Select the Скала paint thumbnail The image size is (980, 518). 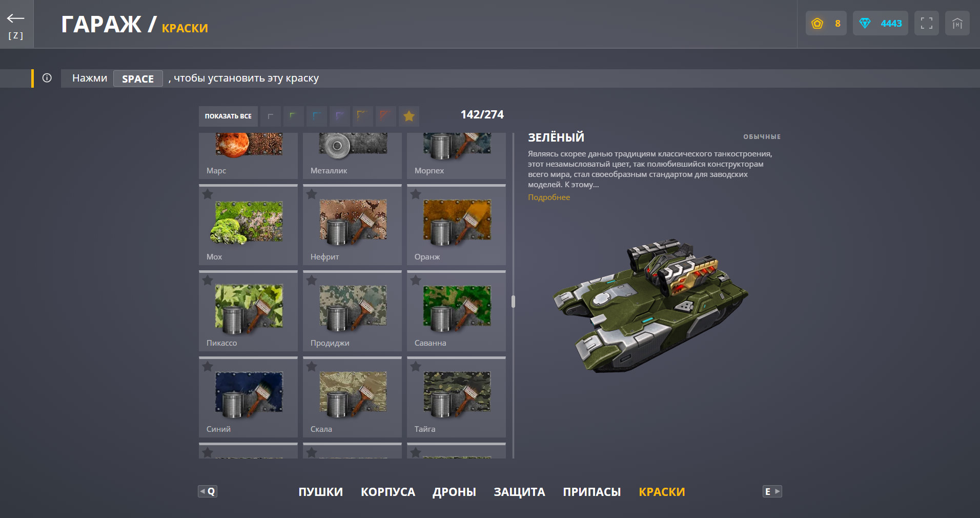click(x=353, y=395)
